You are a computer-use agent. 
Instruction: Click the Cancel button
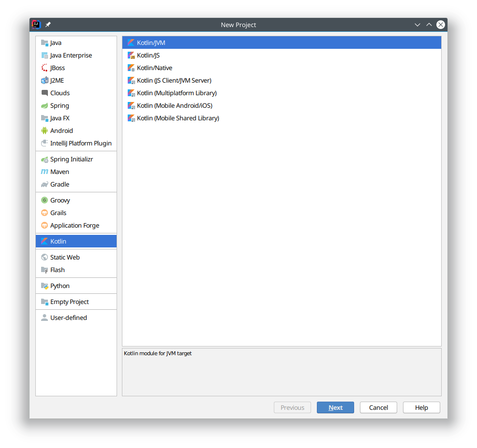pyautogui.click(x=378, y=407)
